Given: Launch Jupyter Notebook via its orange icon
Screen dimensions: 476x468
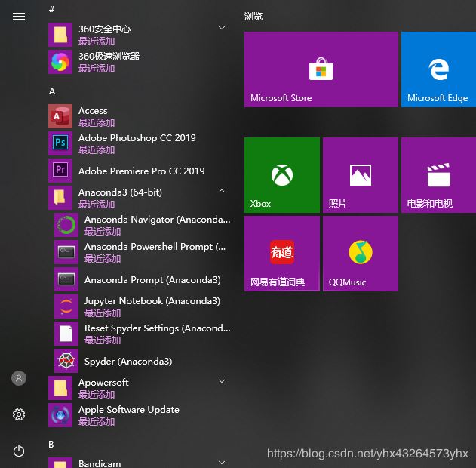Looking at the screenshot, I should pos(66,306).
